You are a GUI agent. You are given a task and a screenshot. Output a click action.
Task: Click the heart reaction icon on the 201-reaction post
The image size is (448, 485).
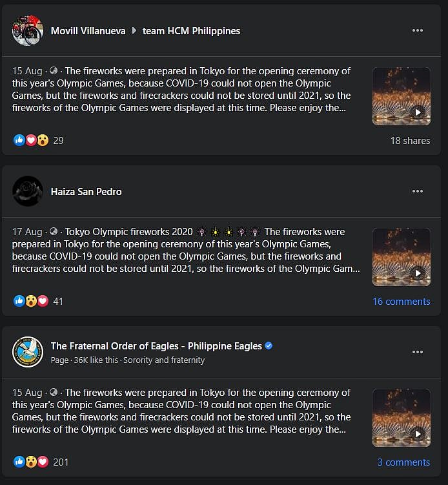click(43, 462)
